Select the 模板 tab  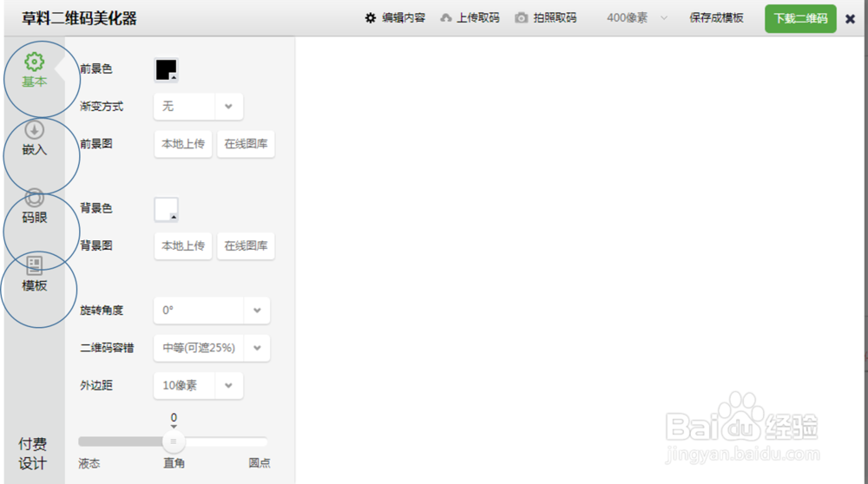(x=35, y=274)
